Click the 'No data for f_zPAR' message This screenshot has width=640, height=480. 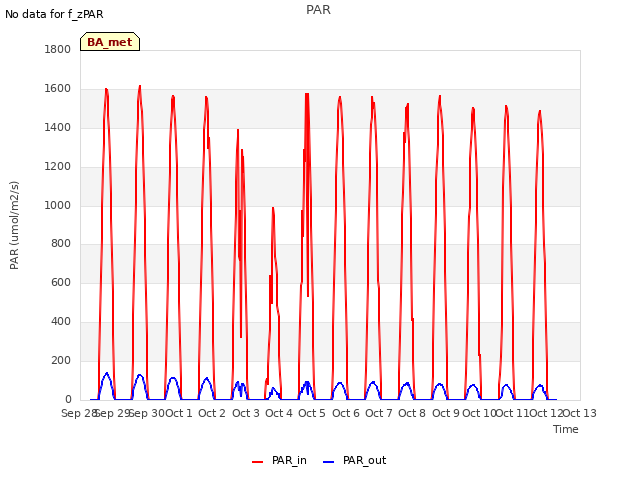[x=54, y=14]
